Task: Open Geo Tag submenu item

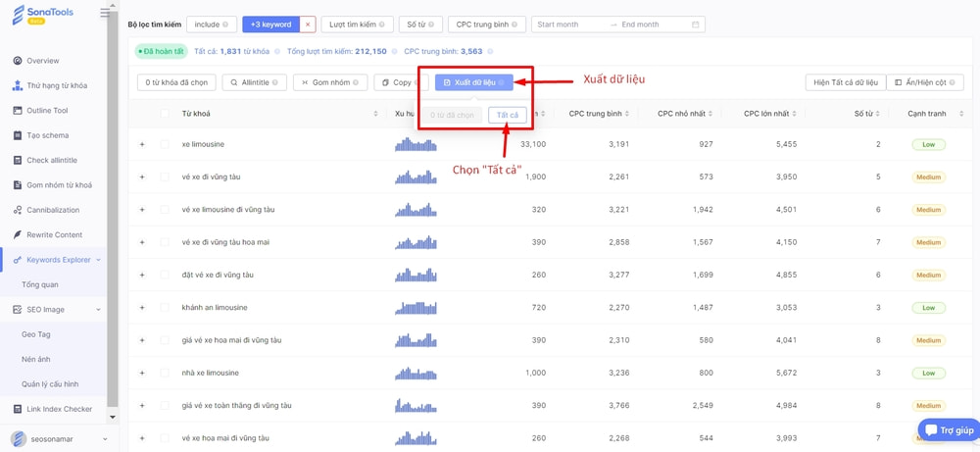Action: [35, 334]
